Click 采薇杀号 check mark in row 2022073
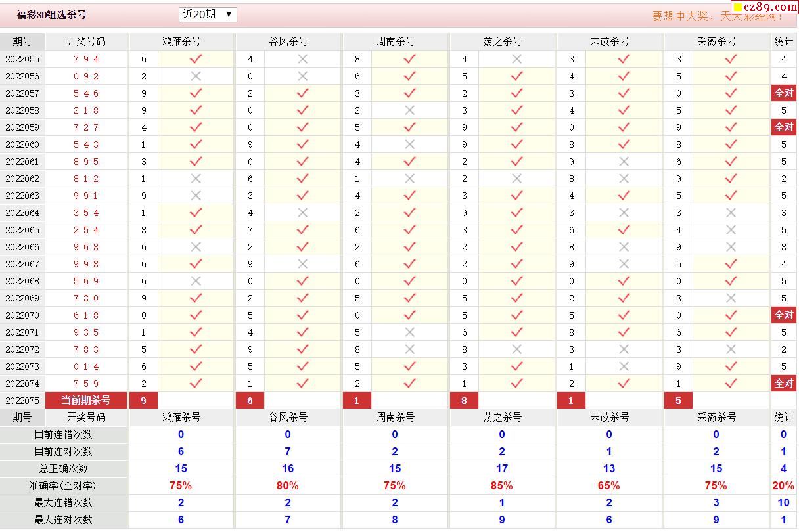Image resolution: width=799 pixels, height=532 pixels. pos(731,366)
